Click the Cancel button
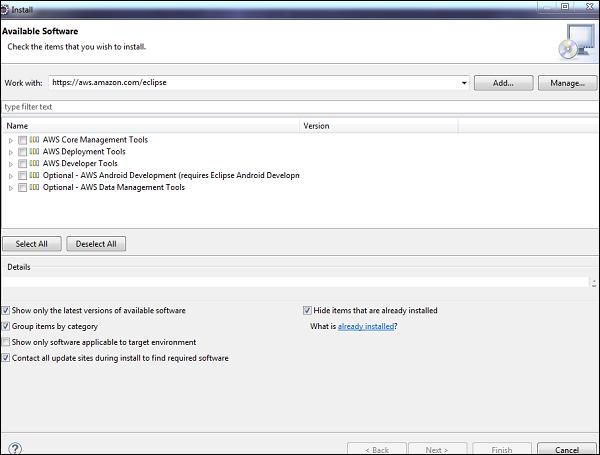The image size is (600, 455). [x=567, y=449]
